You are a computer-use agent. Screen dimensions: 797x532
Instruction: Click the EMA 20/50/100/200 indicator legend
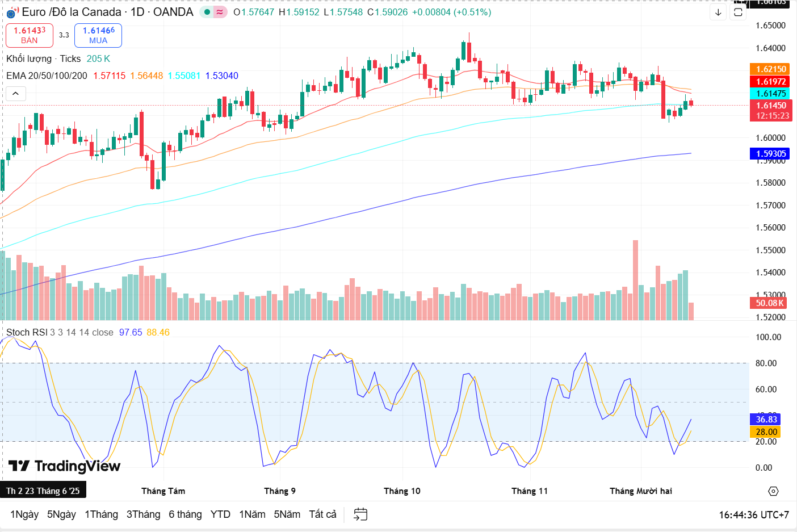click(47, 76)
